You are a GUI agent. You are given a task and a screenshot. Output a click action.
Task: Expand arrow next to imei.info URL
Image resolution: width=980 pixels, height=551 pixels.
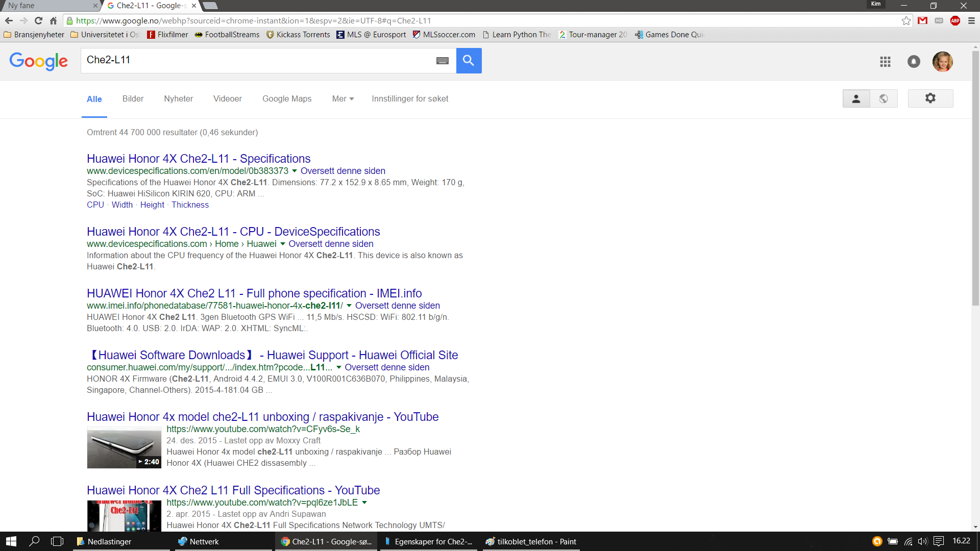(x=349, y=306)
